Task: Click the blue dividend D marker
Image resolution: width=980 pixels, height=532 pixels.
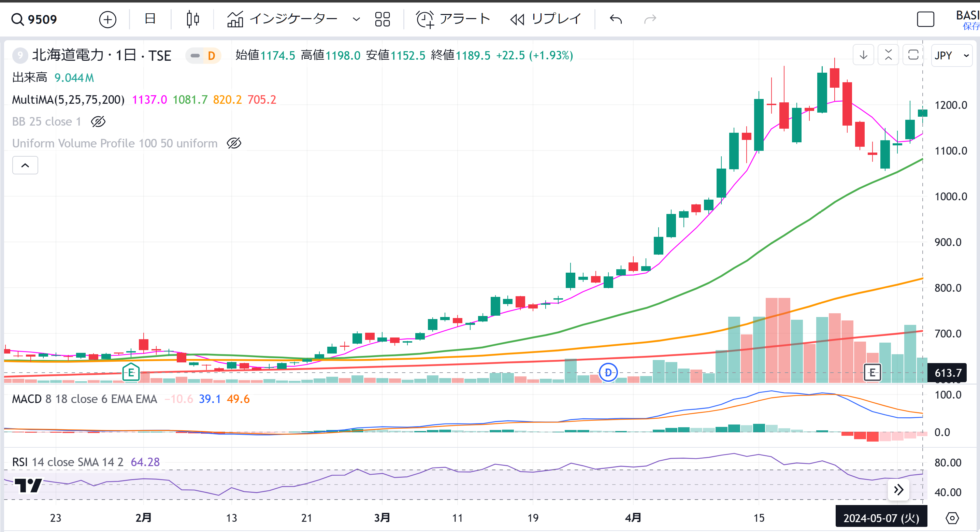Action: point(608,372)
